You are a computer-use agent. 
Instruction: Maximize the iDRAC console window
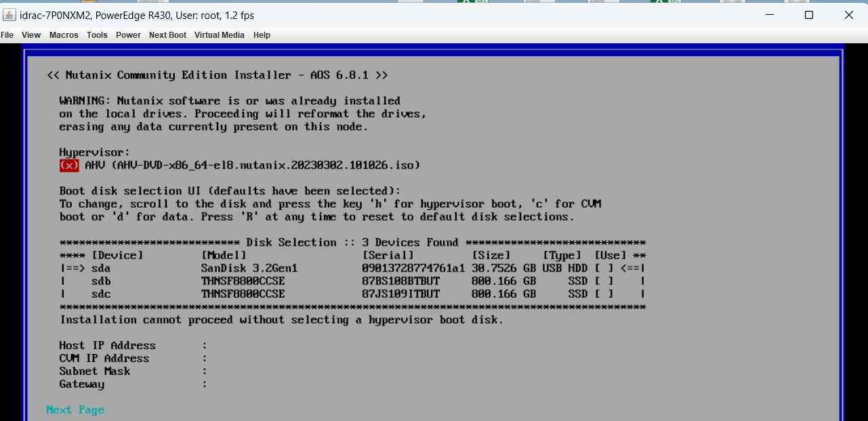pos(809,15)
